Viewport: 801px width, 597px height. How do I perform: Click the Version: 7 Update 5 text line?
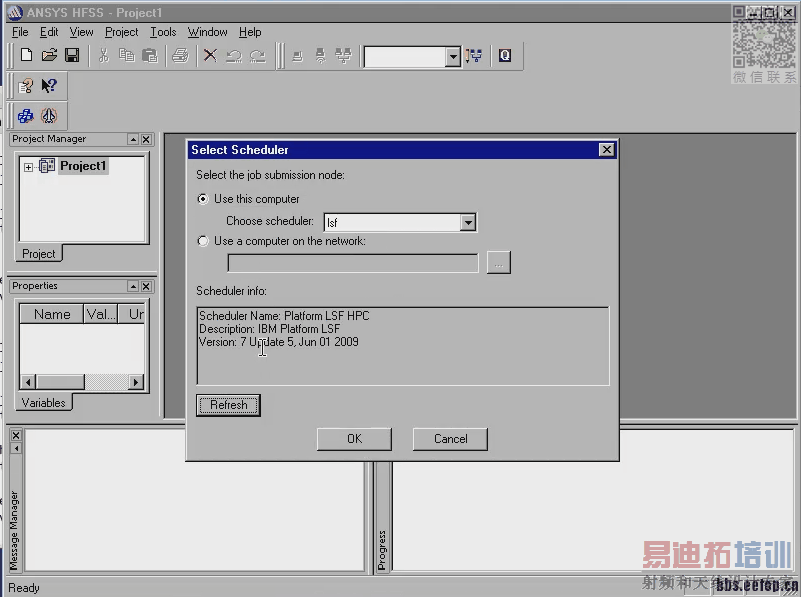pos(278,342)
